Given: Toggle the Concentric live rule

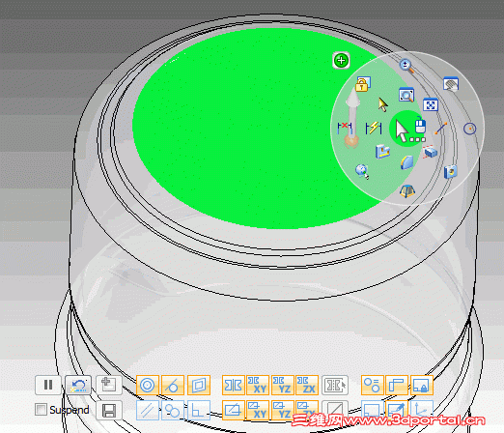Looking at the screenshot, I should click(148, 385).
